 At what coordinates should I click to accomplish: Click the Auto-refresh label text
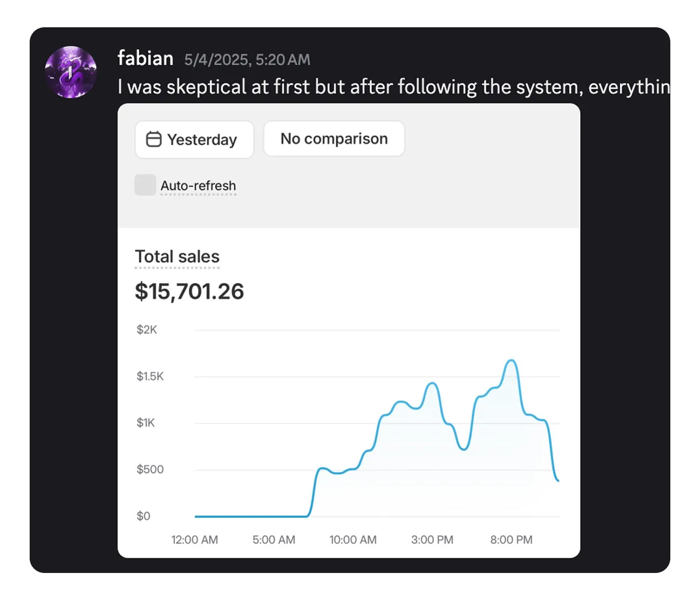[198, 186]
